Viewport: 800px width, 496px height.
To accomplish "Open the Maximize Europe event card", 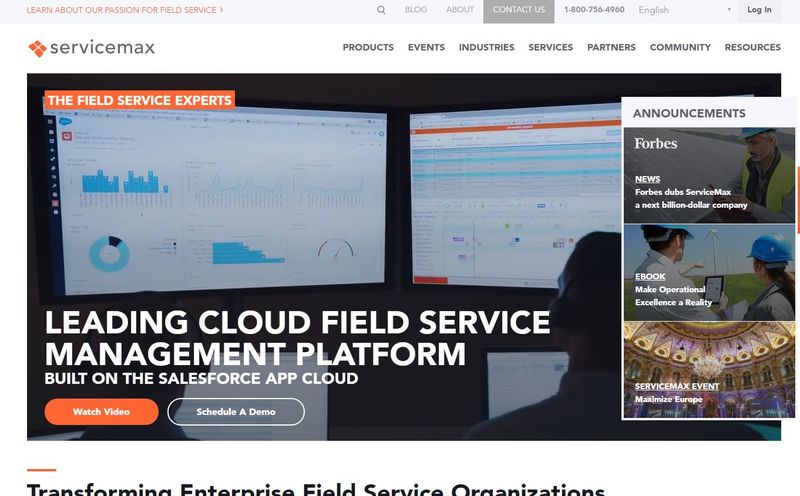I will point(709,370).
